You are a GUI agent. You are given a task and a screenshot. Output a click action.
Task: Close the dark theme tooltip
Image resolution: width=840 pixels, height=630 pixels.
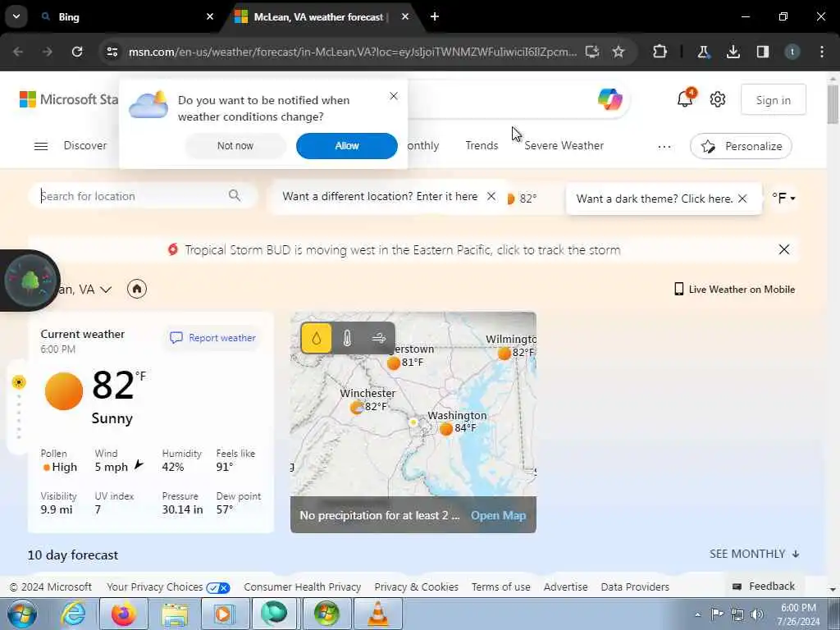tap(742, 199)
